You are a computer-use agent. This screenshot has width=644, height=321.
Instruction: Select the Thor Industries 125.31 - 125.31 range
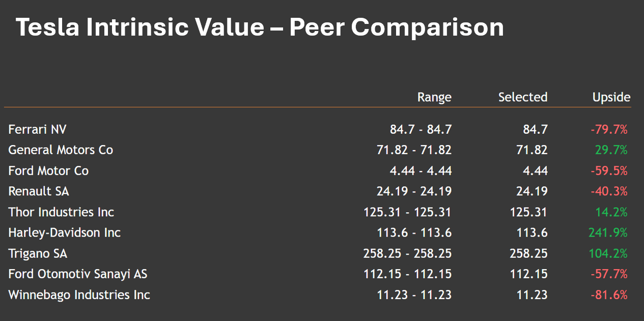(x=407, y=212)
